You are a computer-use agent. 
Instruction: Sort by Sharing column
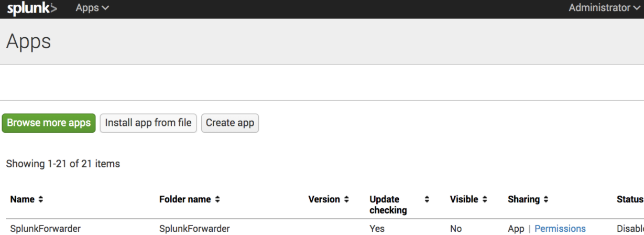point(529,199)
